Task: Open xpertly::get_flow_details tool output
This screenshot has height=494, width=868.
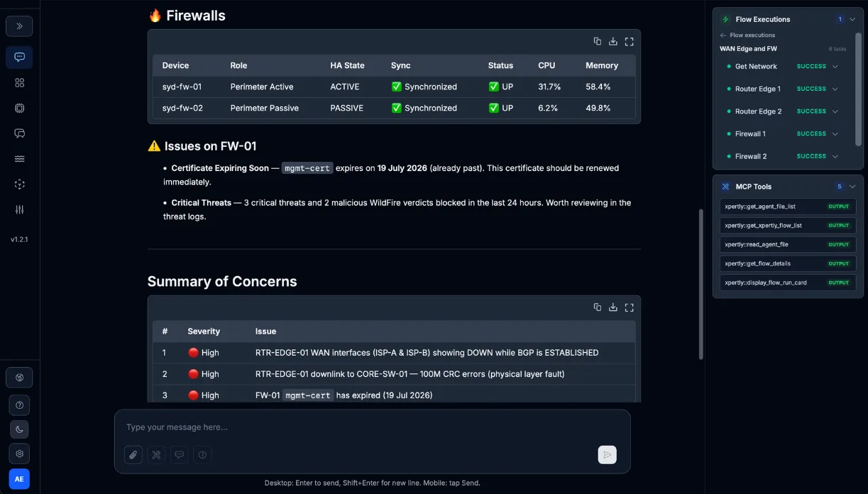Action: [788, 263]
